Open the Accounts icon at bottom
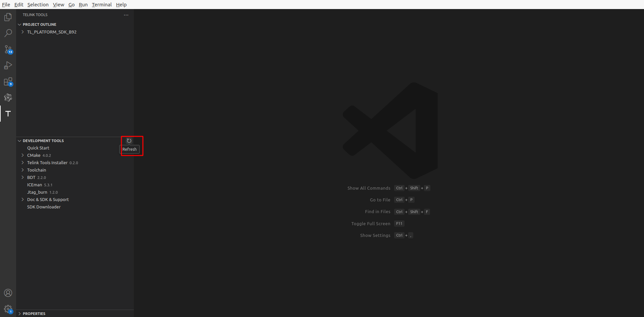 [8, 293]
